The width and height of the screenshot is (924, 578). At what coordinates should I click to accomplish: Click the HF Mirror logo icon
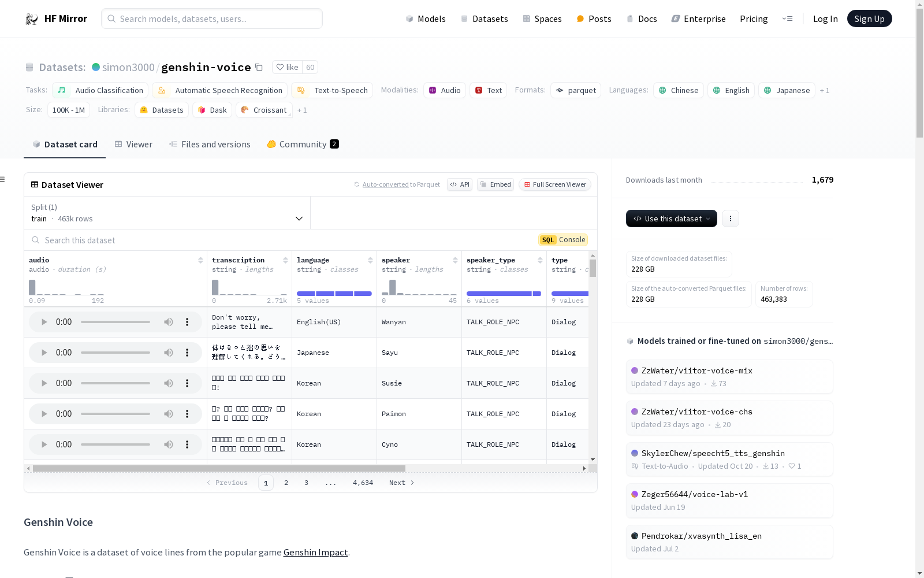pyautogui.click(x=32, y=19)
